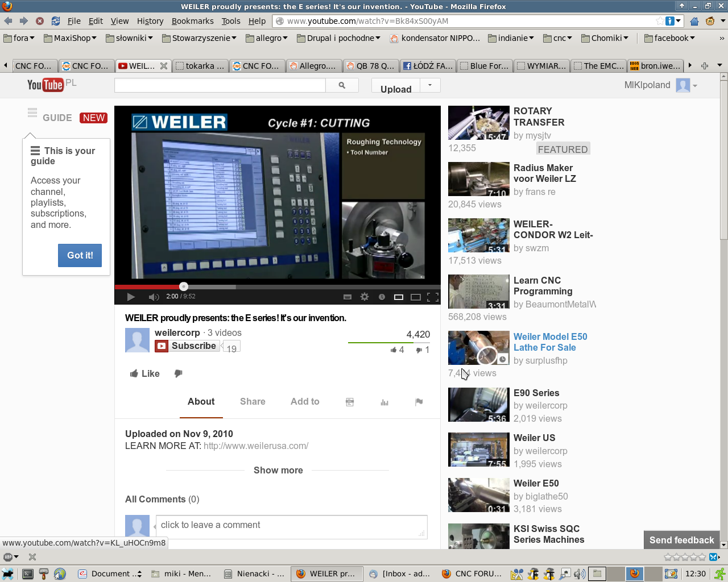Click green running man logout icon
Screen dimensions: 728x582
(x=719, y=574)
